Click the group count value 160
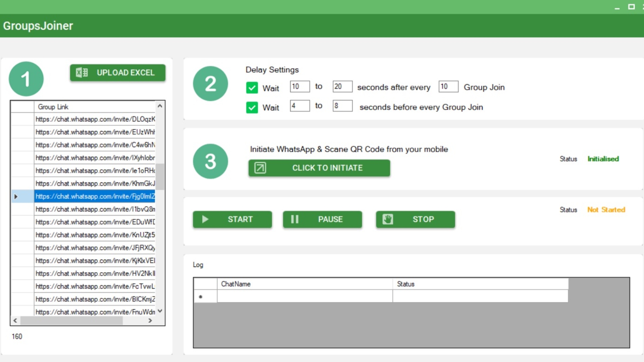Image resolution: width=644 pixels, height=362 pixels. [x=17, y=337]
